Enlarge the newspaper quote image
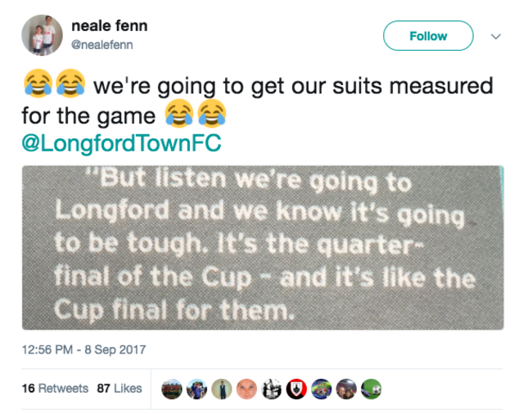Viewport: 532px width, 414px height. 263,248
